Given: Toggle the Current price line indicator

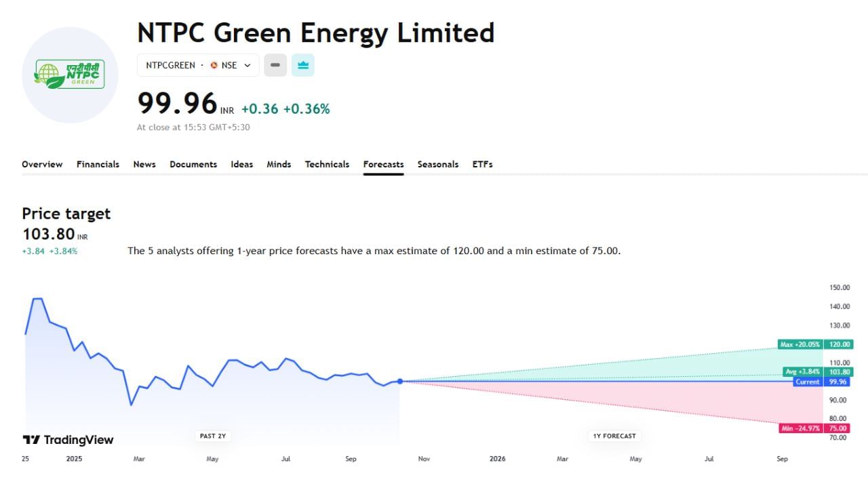Looking at the screenshot, I should click(x=808, y=382).
